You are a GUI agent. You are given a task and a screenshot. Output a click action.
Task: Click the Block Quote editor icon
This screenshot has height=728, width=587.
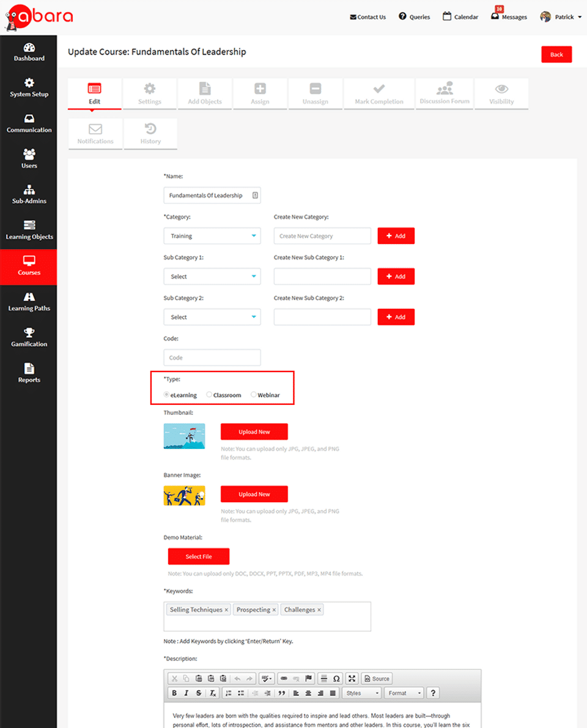282,693
